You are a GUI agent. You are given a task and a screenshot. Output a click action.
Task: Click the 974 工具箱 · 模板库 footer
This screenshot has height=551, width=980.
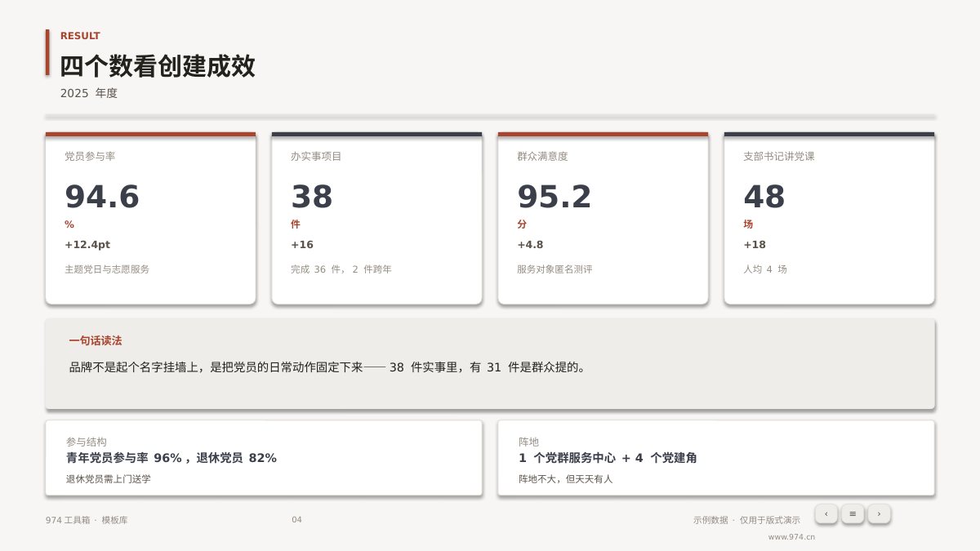tap(87, 520)
